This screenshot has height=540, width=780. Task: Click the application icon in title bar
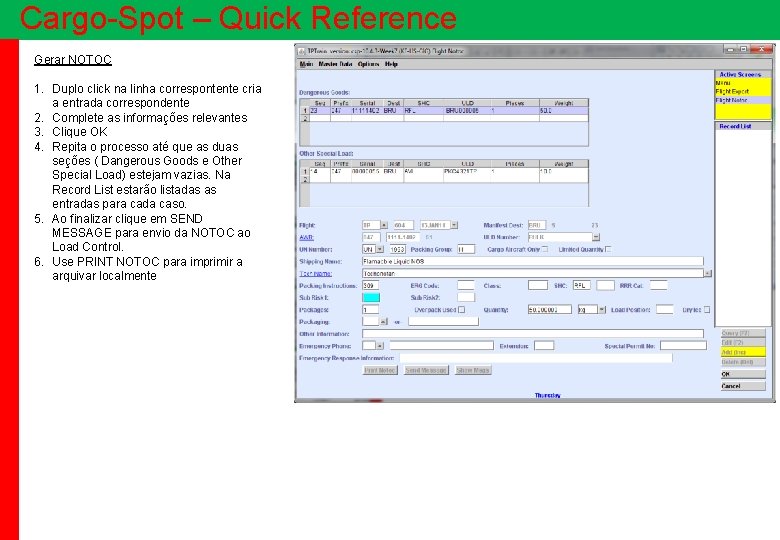(301, 51)
